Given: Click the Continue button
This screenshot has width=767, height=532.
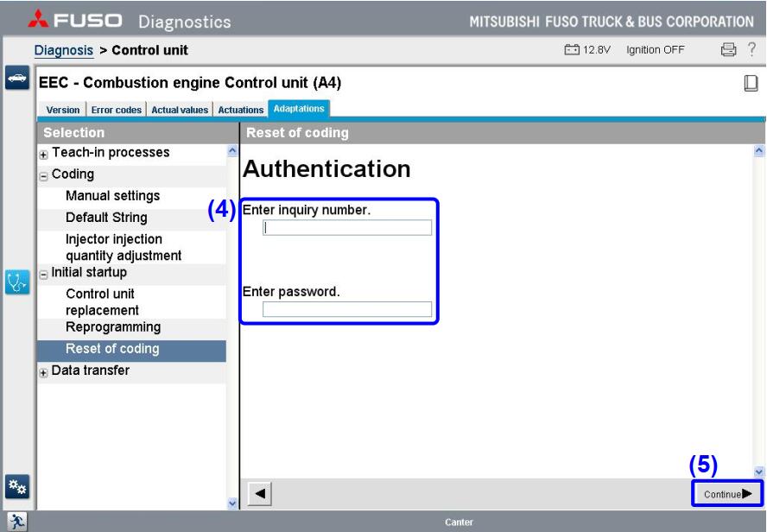Looking at the screenshot, I should coord(727,494).
